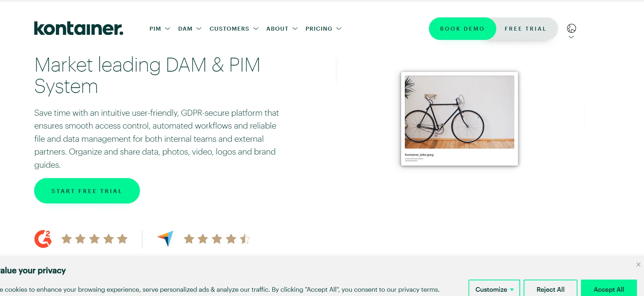Click the chevron below the globe icon

click(x=571, y=37)
